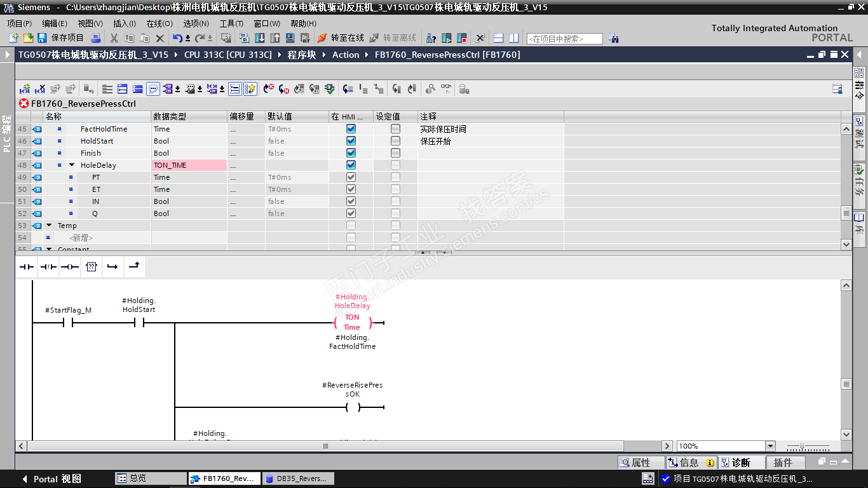Click the Paste clipboard icon
Screen dimensions: 868x488
pos(144,38)
